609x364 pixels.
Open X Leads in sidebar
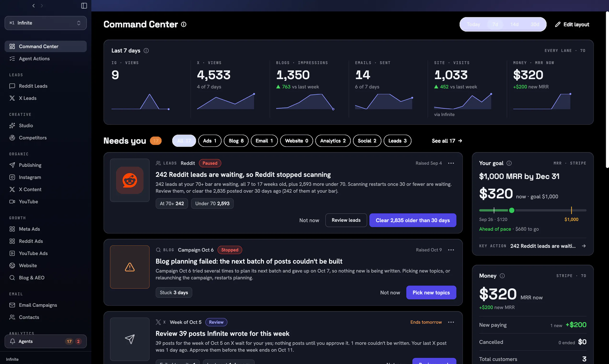point(45,98)
